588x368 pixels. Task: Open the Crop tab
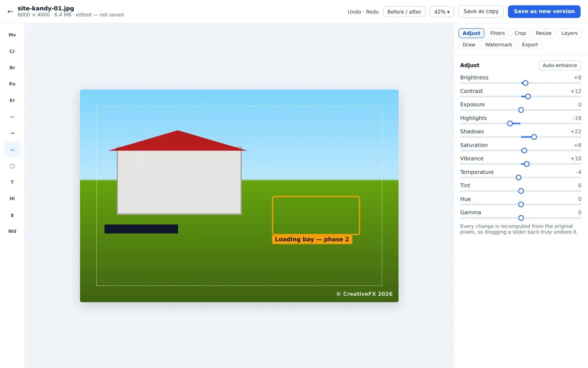tap(520, 33)
